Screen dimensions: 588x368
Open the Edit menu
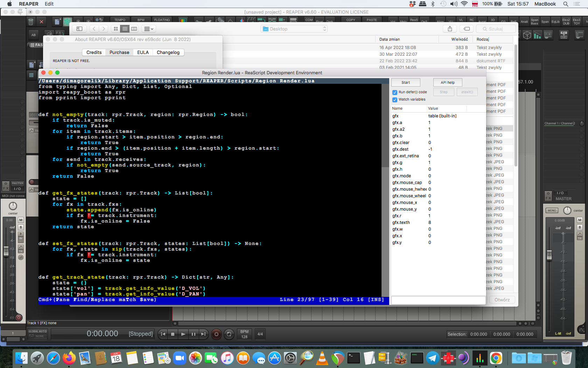coord(49,4)
